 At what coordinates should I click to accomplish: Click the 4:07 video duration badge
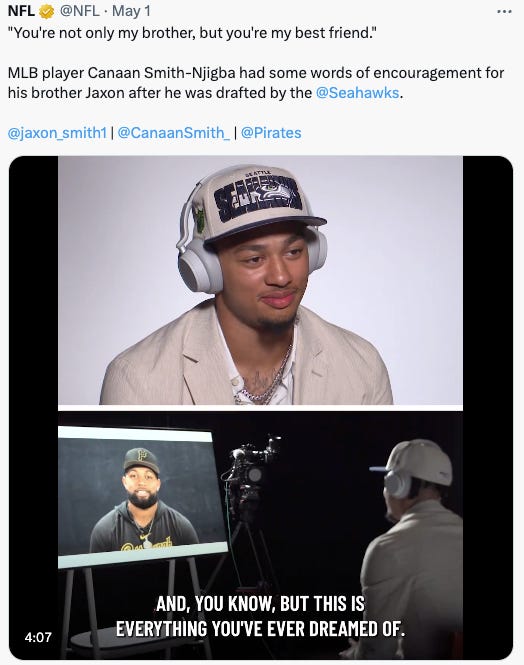(x=38, y=637)
